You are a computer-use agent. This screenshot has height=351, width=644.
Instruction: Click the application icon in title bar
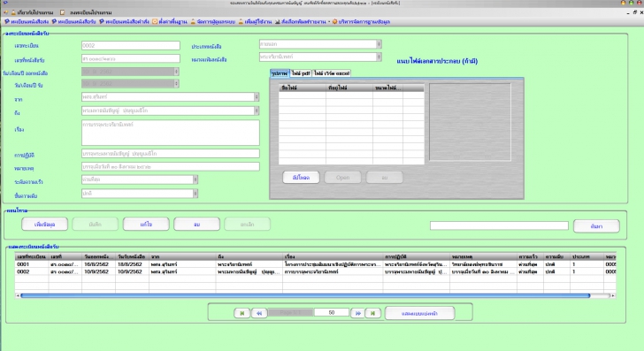5,3
